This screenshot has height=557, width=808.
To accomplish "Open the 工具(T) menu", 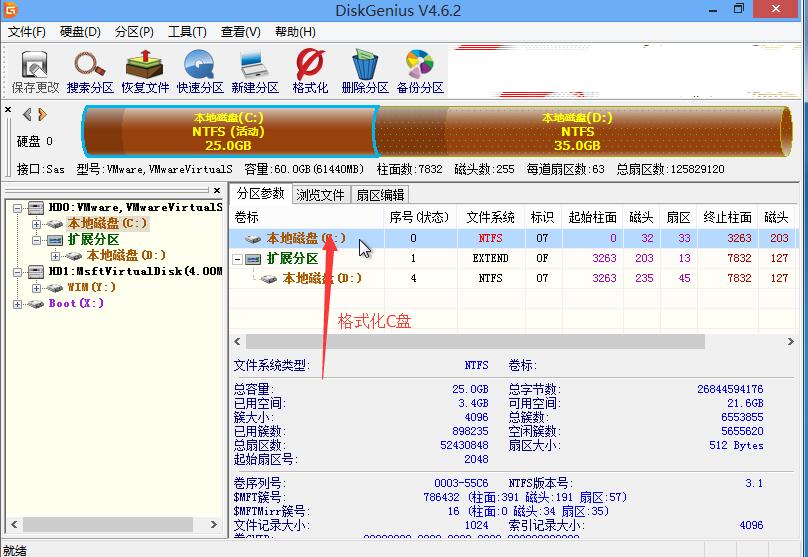I will (x=187, y=32).
